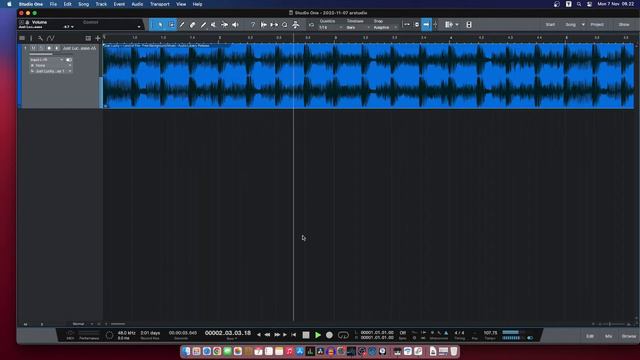The height and width of the screenshot is (360, 640).
Task: Select the Eraser tool
Action: click(193, 25)
